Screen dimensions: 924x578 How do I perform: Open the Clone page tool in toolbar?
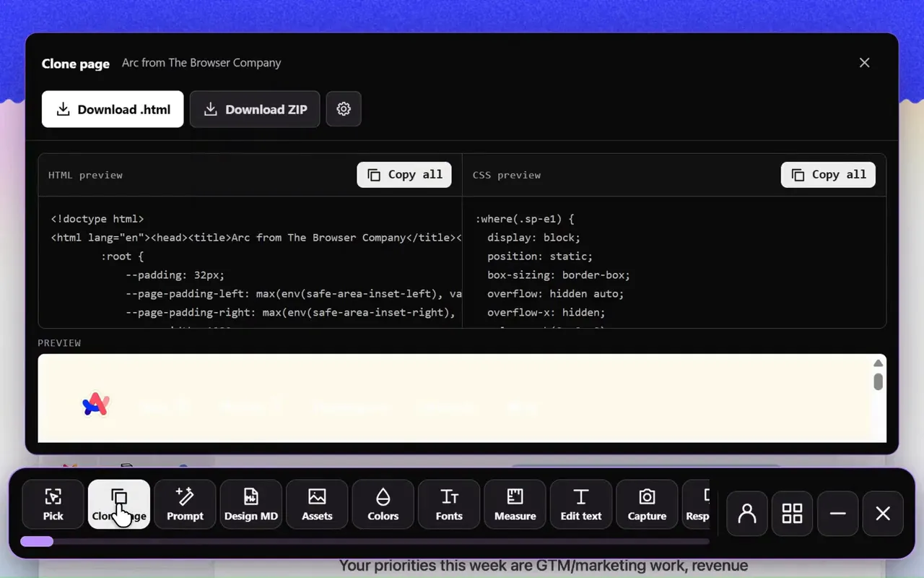pyautogui.click(x=119, y=504)
